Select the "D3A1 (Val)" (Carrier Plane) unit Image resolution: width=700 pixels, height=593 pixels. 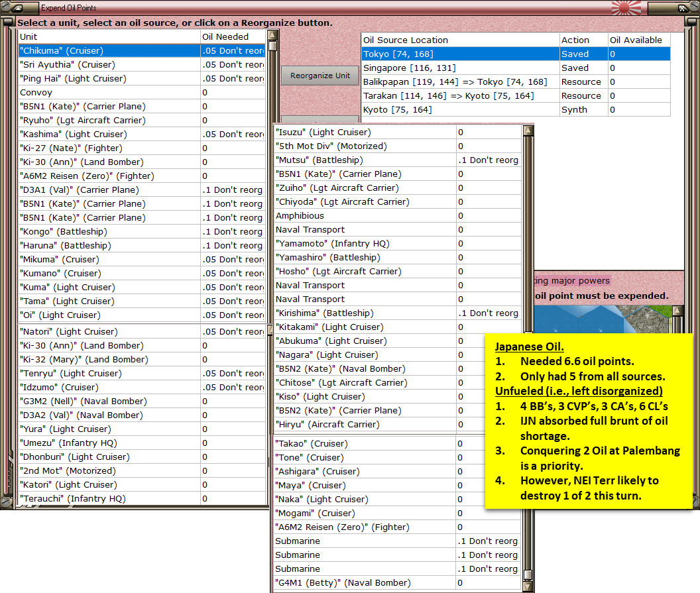point(142,189)
